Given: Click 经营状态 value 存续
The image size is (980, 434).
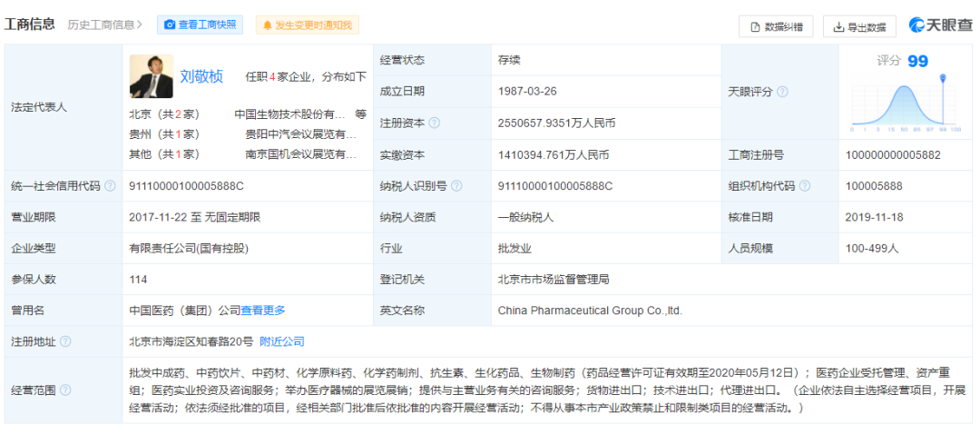Looking at the screenshot, I should click(509, 60).
